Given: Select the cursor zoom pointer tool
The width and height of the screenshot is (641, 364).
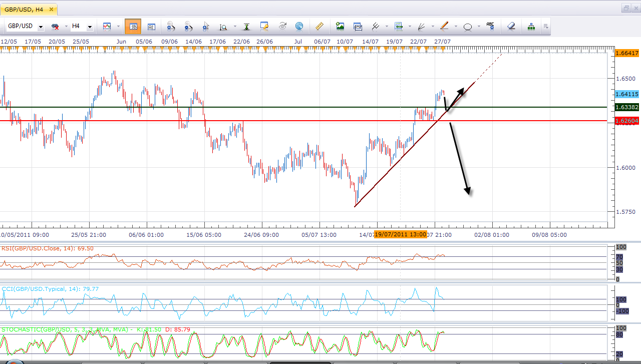Looking at the screenshot, I should 205,27.
